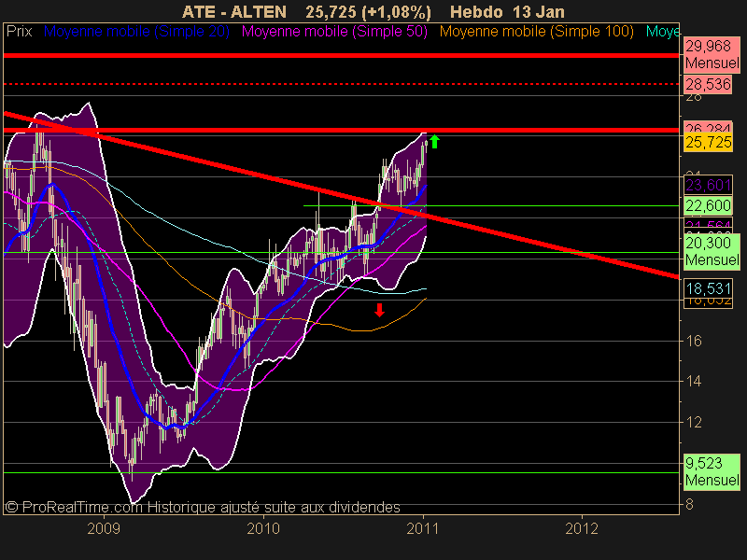The width and height of the screenshot is (747, 560).
Task: Click the cyan 18,531 moving average label
Action: tap(708, 288)
